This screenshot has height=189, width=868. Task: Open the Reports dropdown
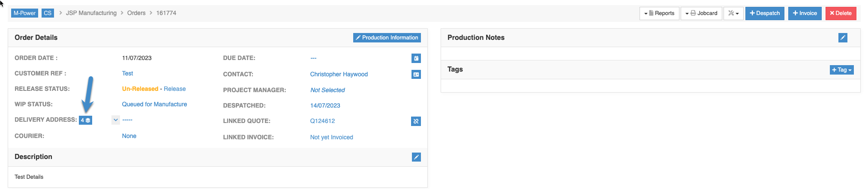pyautogui.click(x=659, y=13)
